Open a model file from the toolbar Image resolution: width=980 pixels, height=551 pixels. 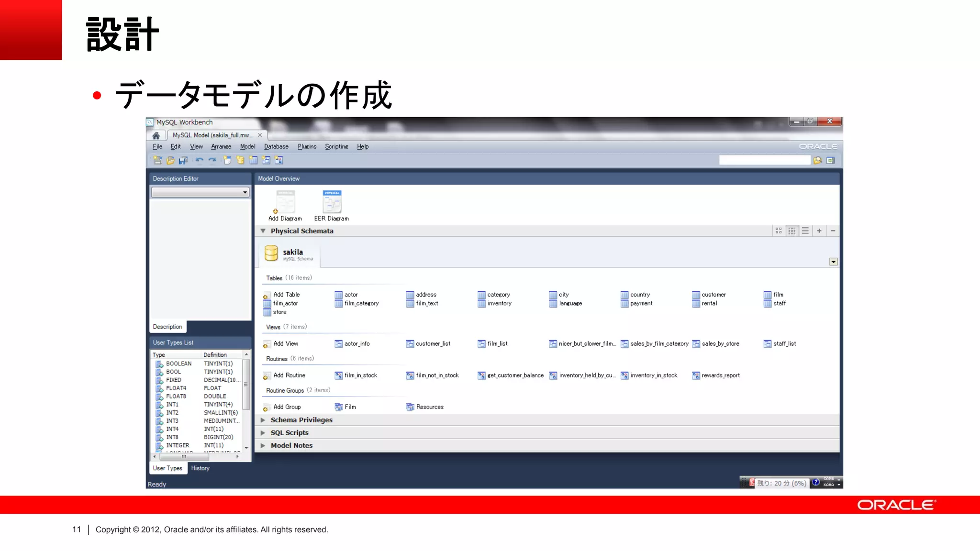170,160
